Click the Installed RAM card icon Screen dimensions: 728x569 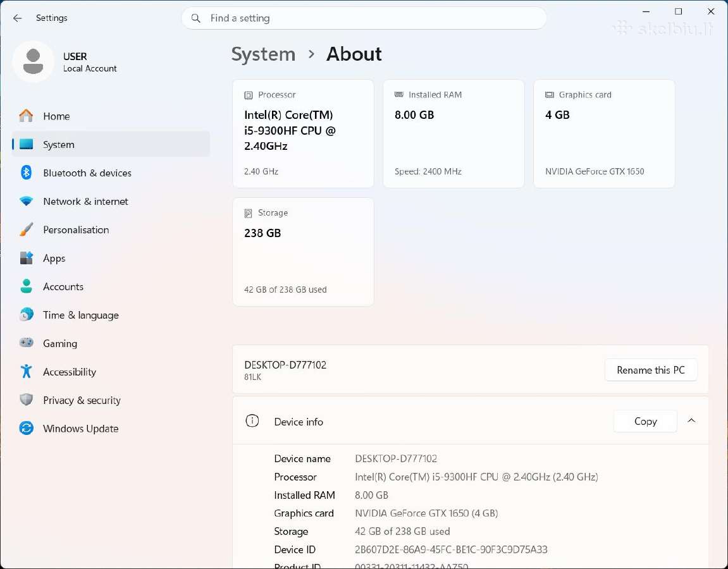[399, 95]
